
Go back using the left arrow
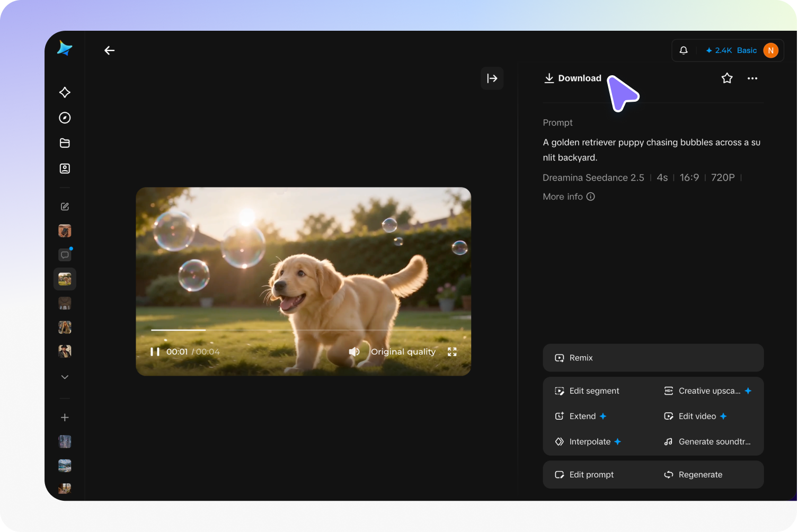pos(110,50)
